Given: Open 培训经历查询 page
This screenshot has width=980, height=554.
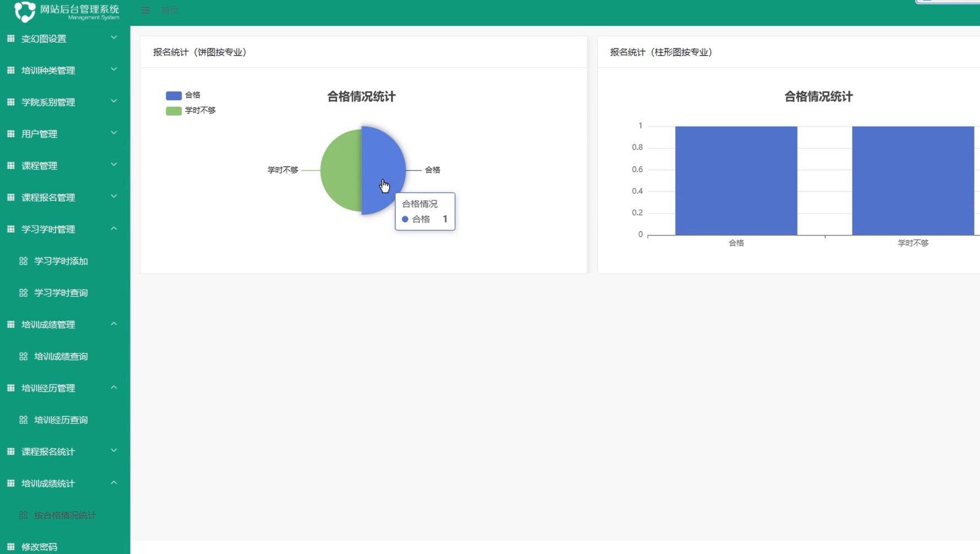Looking at the screenshot, I should pos(61,420).
